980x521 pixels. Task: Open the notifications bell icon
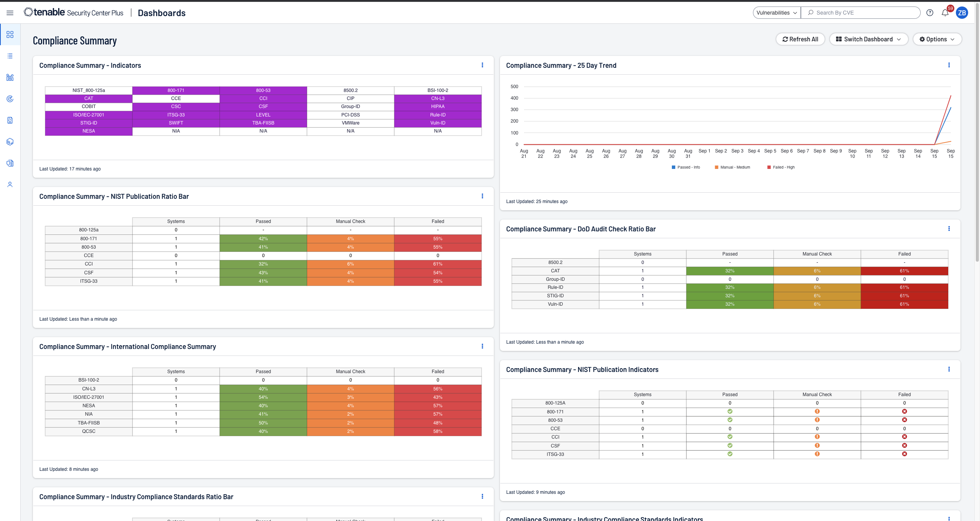pos(945,13)
